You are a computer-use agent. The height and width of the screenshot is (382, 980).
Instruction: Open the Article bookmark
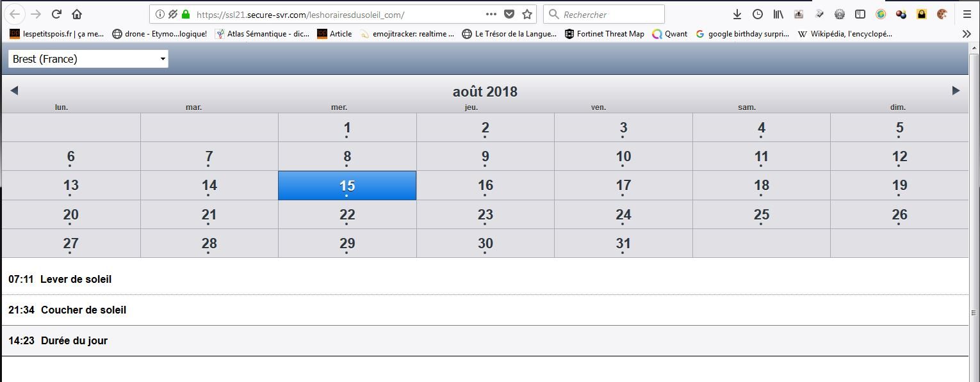coord(334,34)
